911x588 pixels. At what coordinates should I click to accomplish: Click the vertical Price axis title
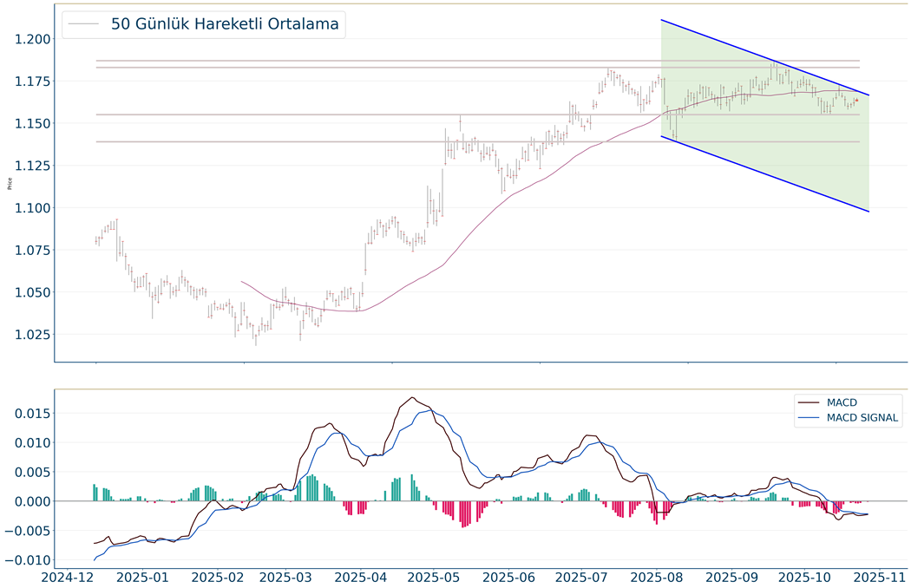click(x=10, y=183)
